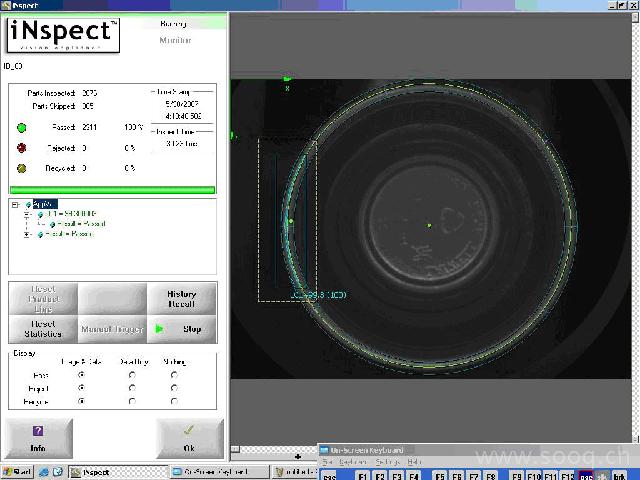Open Settings menu in On-Screen Keyboard
This screenshot has height=480, width=640.
point(387,462)
